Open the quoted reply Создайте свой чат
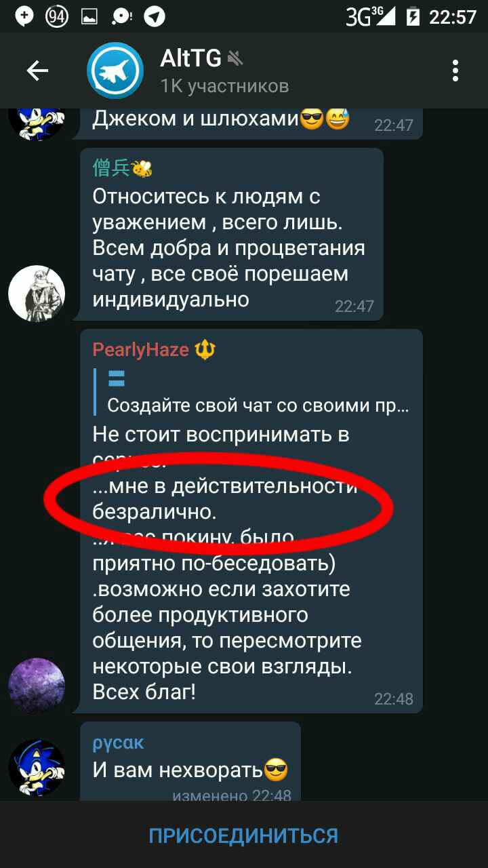The width and height of the screenshot is (488, 868). pos(251,393)
